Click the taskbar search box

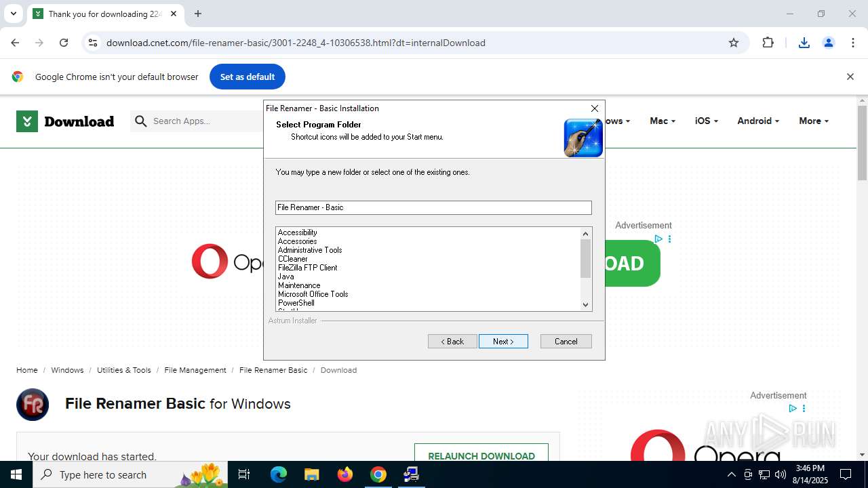click(x=131, y=474)
